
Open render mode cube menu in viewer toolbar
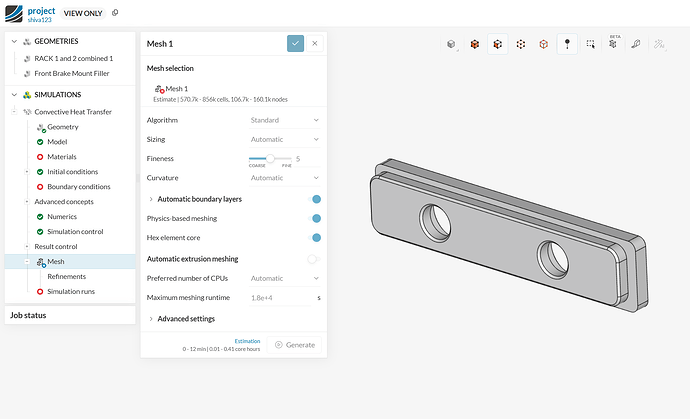451,44
